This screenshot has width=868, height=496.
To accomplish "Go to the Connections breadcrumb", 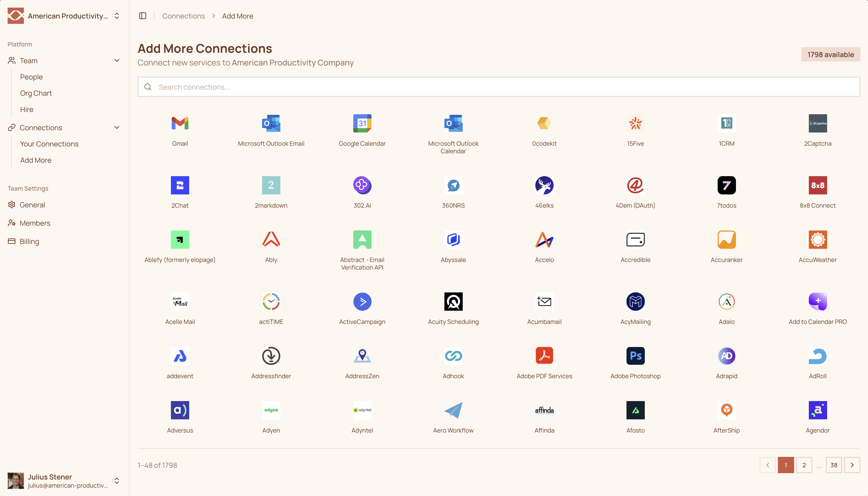I will (x=183, y=16).
